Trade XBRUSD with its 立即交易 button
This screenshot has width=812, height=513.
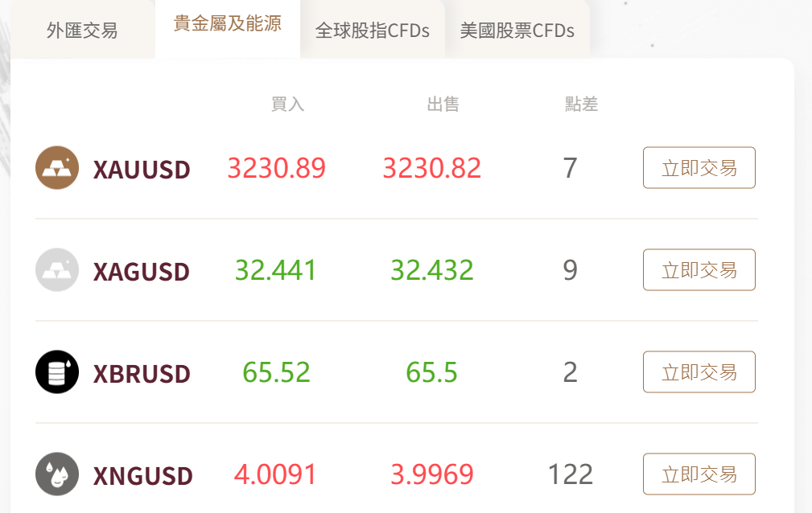pyautogui.click(x=699, y=371)
